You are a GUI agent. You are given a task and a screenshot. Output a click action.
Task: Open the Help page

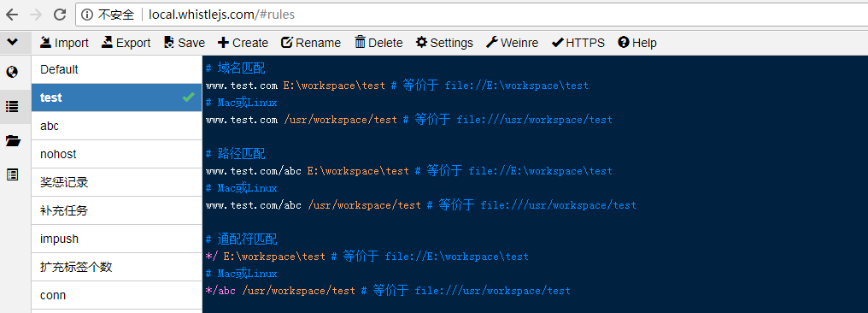click(637, 43)
